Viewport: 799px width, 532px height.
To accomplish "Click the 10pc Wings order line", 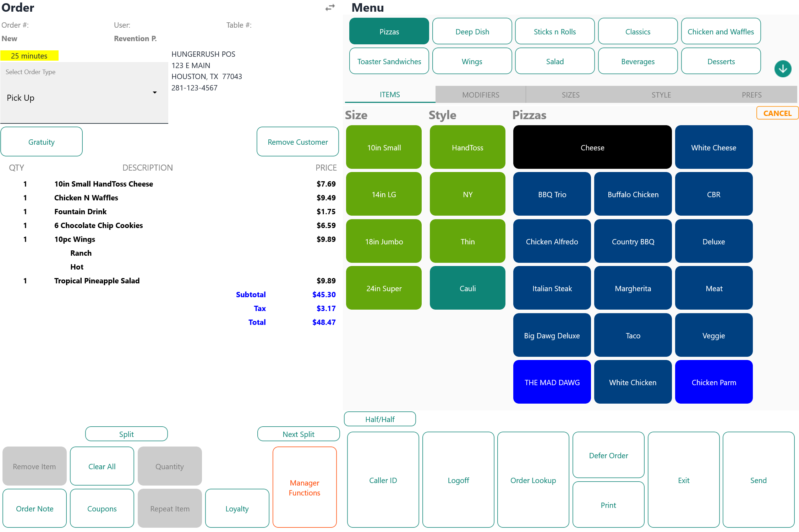I will 75,239.
